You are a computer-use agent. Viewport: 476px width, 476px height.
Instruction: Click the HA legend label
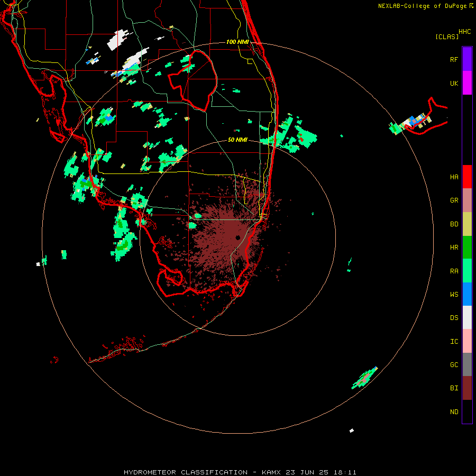tap(454, 177)
